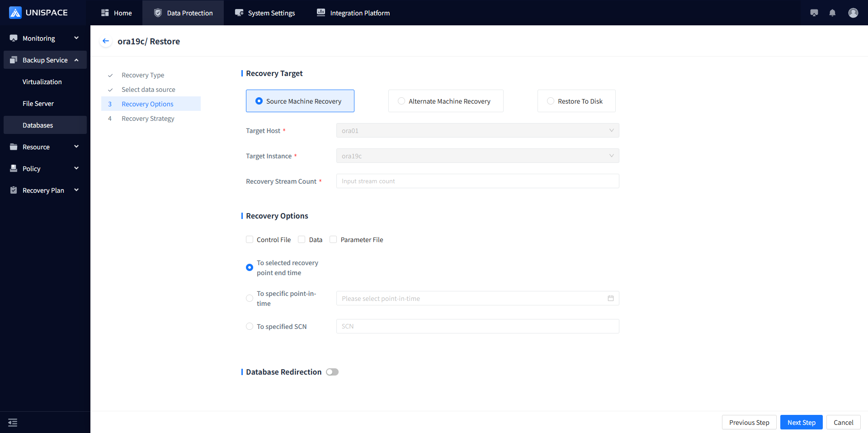
Task: Click the back arrow next to ora19c/ Restore
Action: 106,41
